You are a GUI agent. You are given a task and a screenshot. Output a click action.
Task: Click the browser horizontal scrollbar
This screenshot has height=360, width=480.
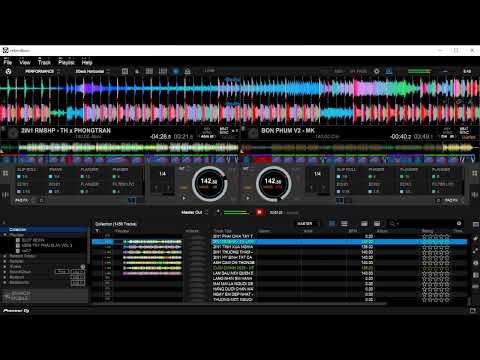point(239,304)
